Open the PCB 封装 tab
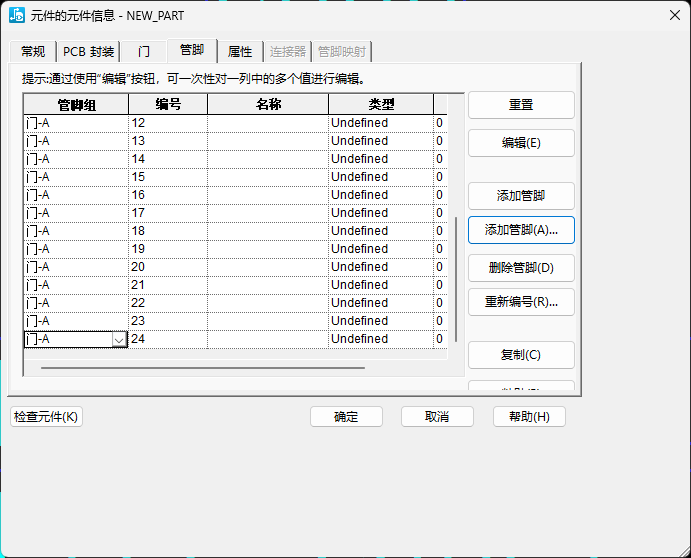The width and height of the screenshot is (691, 558). pos(89,52)
